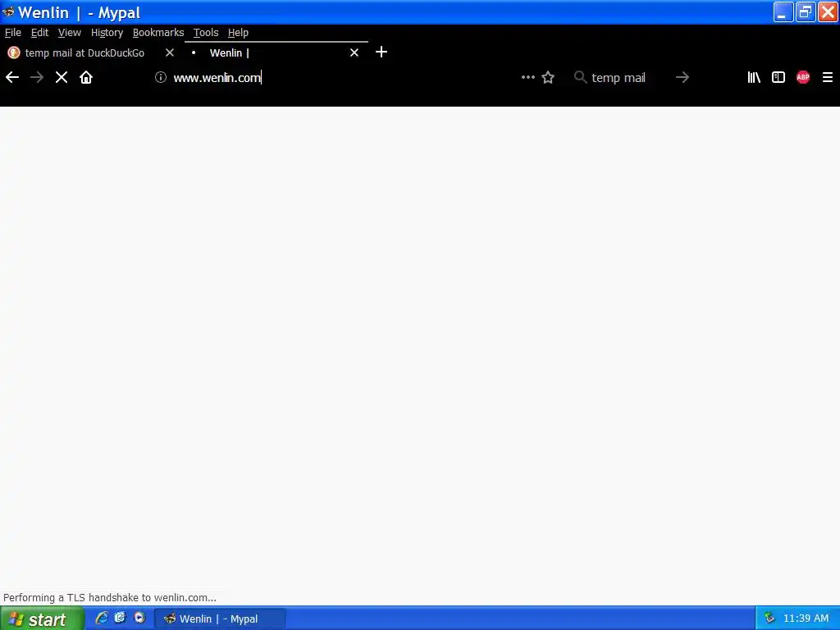
Task: Go back to the previous page
Action: 12,78
